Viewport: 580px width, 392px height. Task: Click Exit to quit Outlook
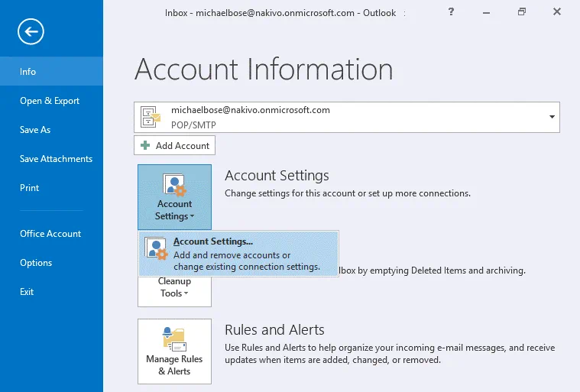coord(27,292)
